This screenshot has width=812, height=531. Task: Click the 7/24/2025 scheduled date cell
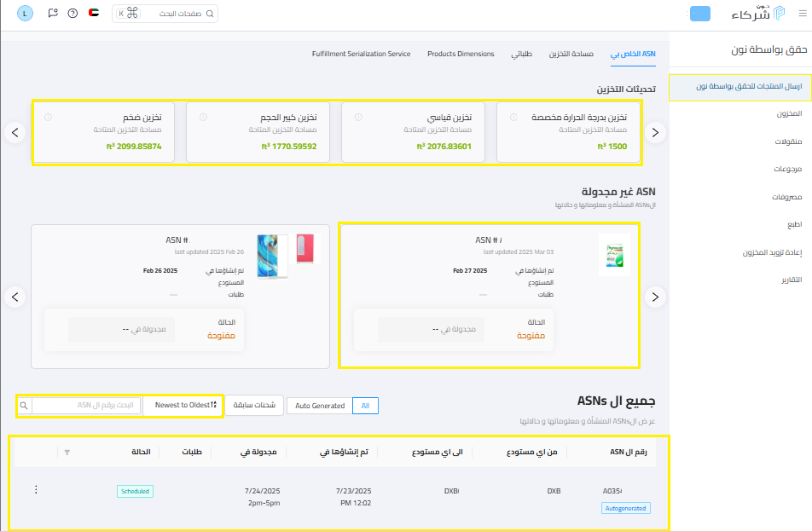(x=263, y=497)
